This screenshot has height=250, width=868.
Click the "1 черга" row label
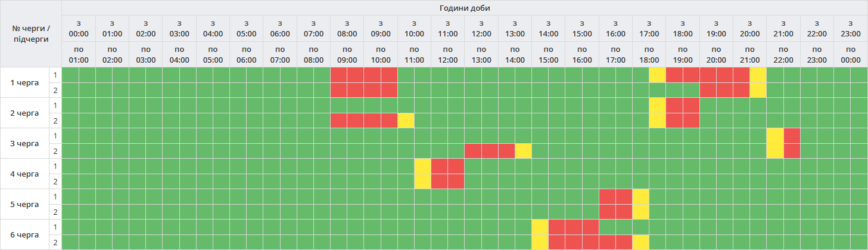click(x=25, y=82)
